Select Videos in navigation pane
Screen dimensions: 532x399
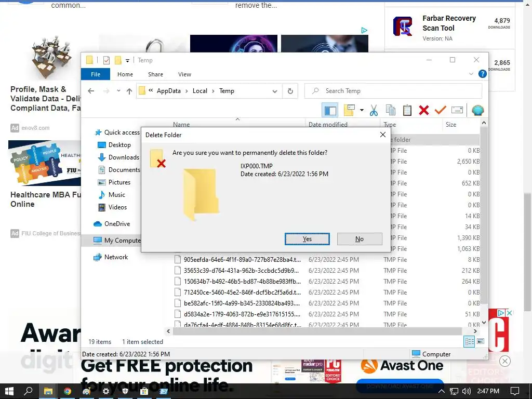click(112, 207)
